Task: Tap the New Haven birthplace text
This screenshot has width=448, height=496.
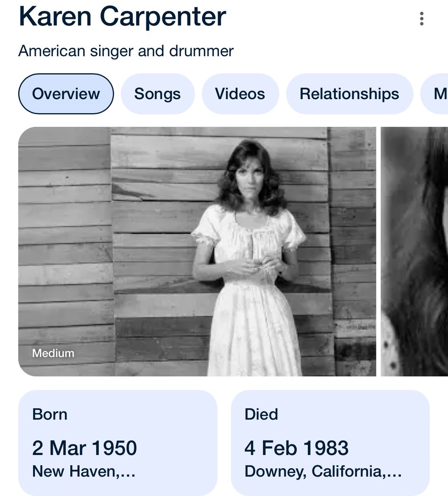Action: click(84, 471)
